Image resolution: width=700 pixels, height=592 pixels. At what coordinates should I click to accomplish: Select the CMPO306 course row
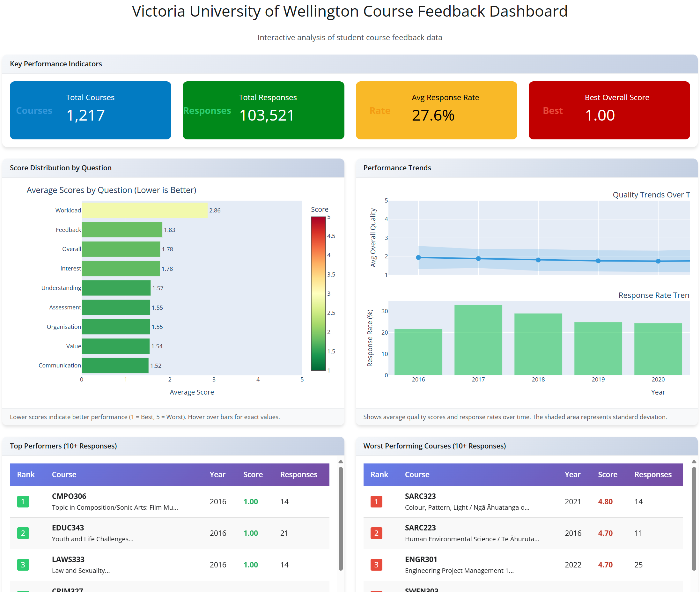(169, 502)
